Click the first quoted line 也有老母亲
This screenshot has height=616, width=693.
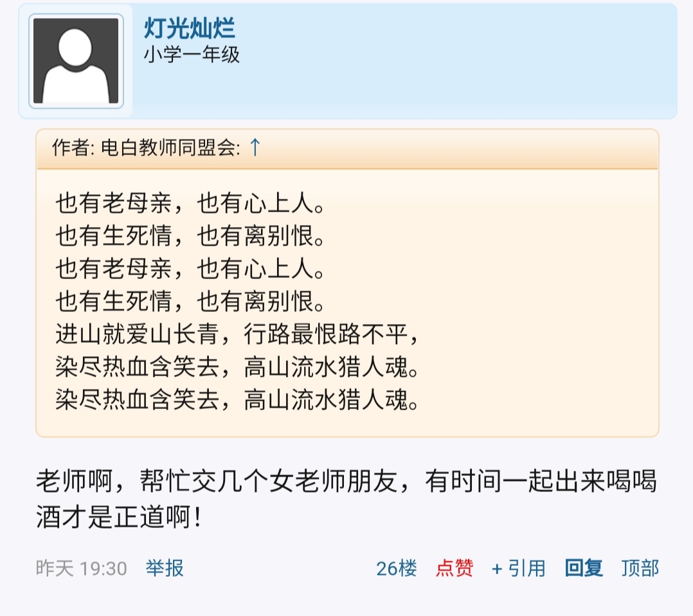click(x=190, y=203)
